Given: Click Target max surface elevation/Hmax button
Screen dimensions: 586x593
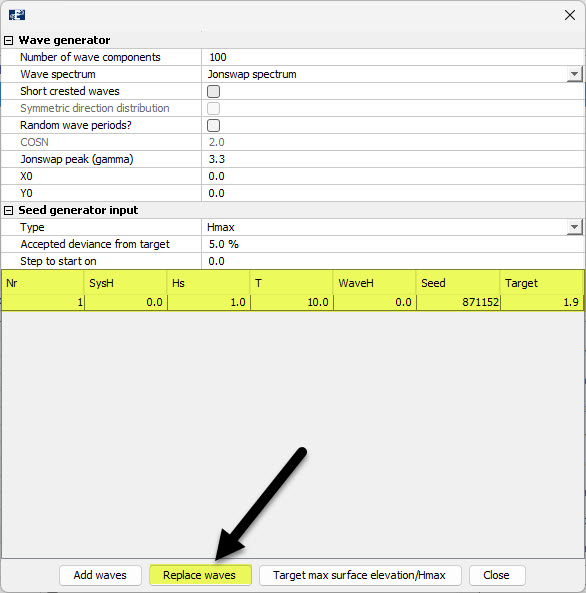Looking at the screenshot, I should pyautogui.click(x=360, y=575).
